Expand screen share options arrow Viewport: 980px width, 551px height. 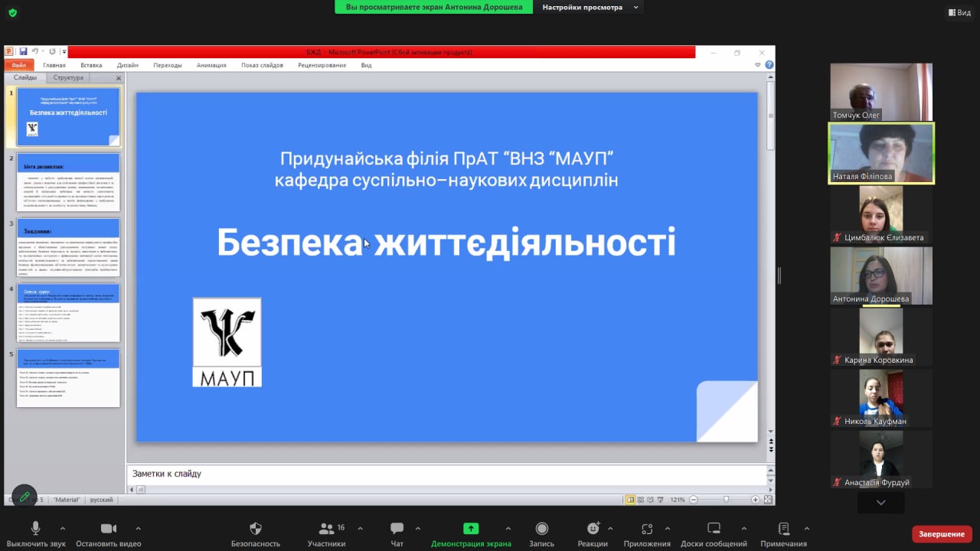click(x=508, y=528)
